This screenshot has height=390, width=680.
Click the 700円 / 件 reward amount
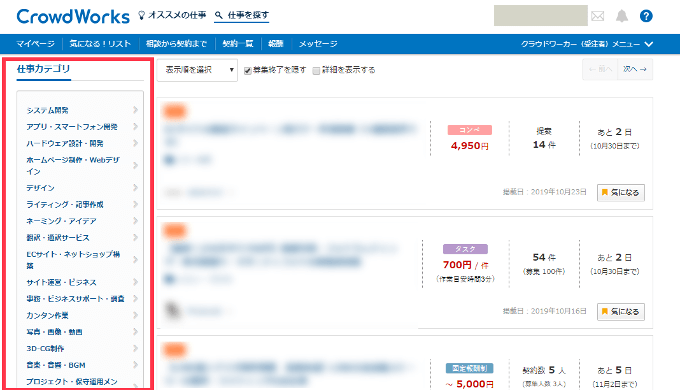point(465,265)
